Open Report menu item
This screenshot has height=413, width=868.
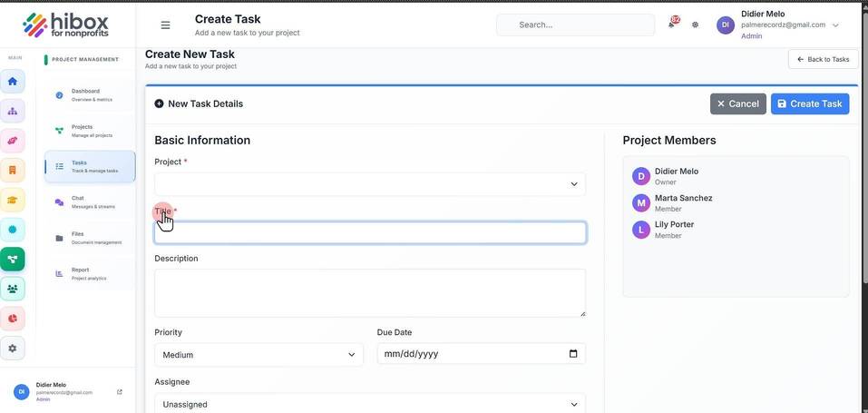(90, 274)
